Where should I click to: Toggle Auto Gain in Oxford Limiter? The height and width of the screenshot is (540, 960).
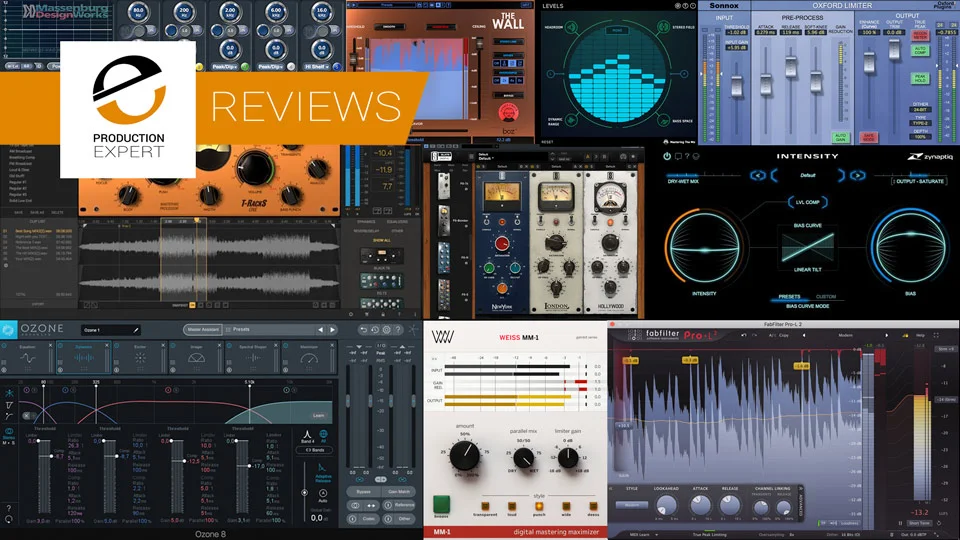click(x=840, y=137)
